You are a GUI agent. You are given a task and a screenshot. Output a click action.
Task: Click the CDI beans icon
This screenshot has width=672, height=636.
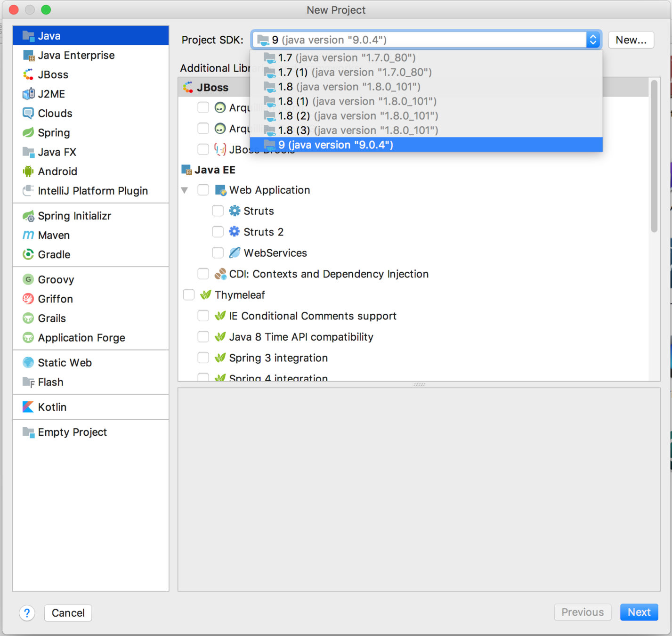[x=220, y=274]
